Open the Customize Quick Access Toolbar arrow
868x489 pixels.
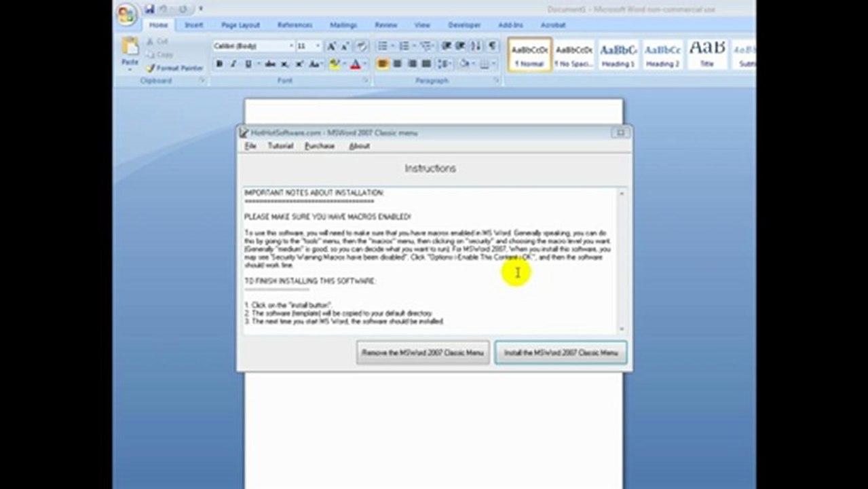201,9
